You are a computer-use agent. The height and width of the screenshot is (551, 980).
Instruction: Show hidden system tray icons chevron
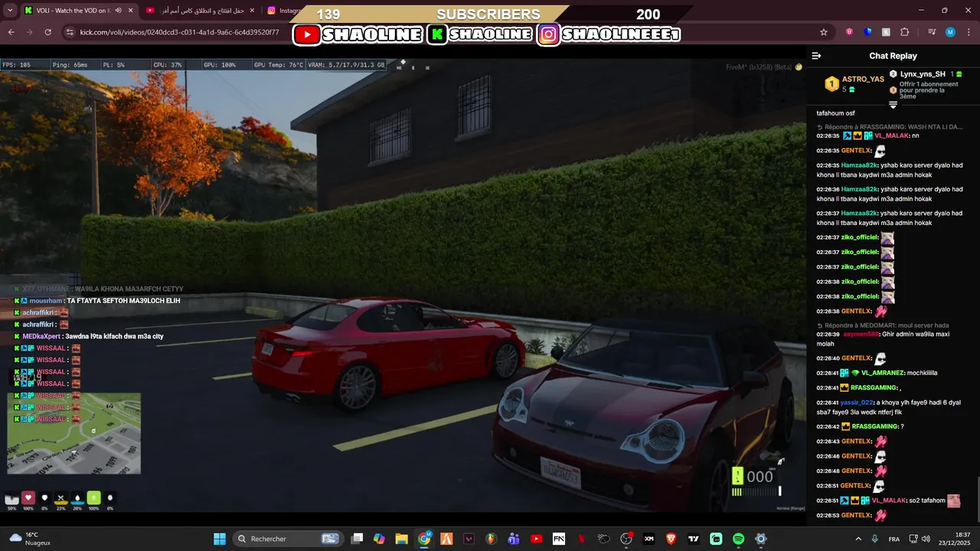point(857,539)
